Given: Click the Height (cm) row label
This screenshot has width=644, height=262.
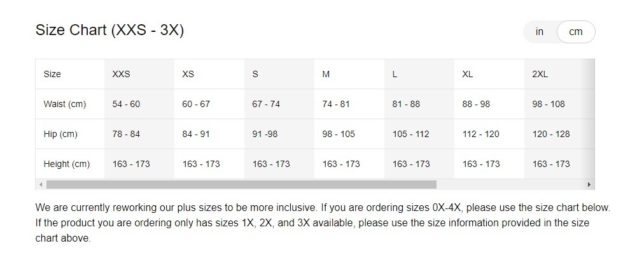Looking at the screenshot, I should tap(67, 164).
